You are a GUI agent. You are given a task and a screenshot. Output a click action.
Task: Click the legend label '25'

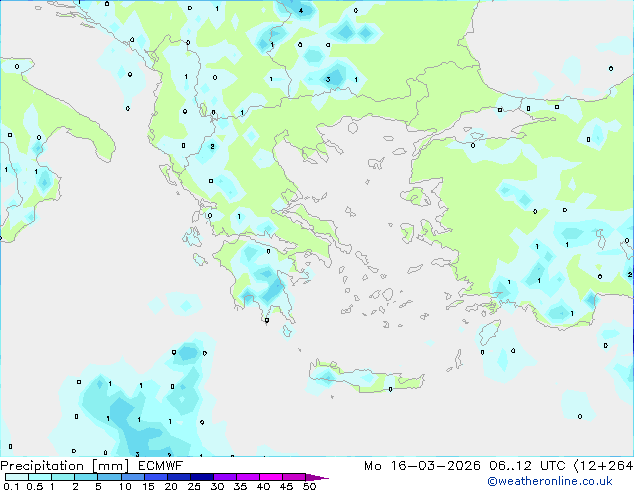(x=194, y=486)
